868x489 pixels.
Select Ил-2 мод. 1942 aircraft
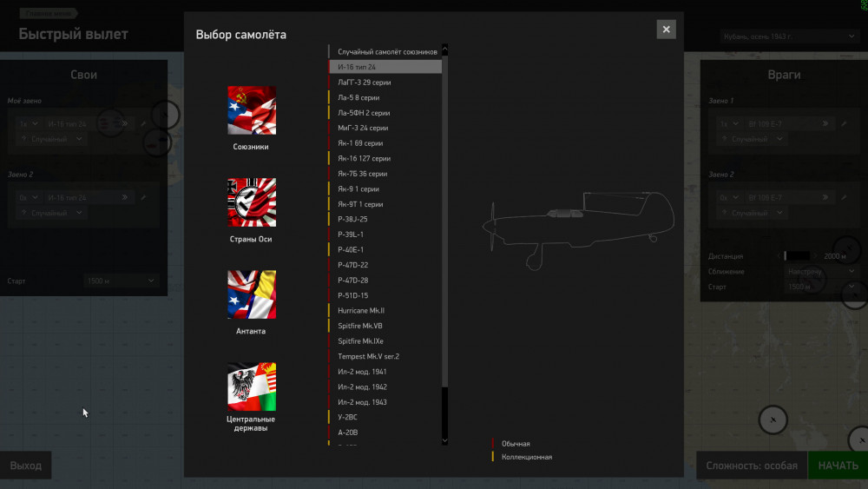[385, 387]
